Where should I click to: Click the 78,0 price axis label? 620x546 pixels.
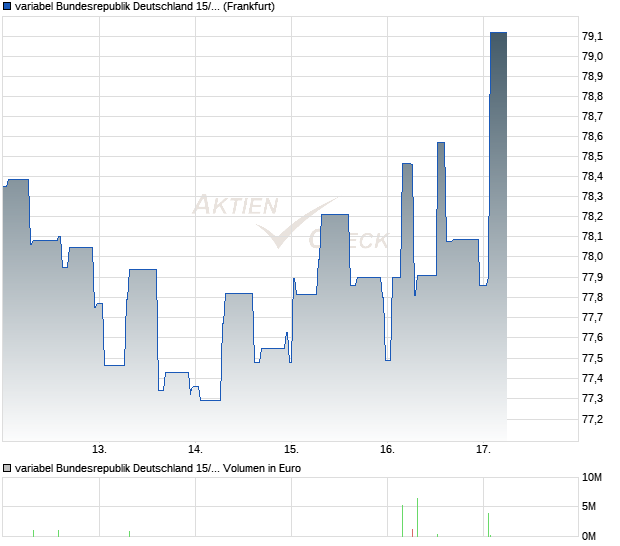point(592,257)
